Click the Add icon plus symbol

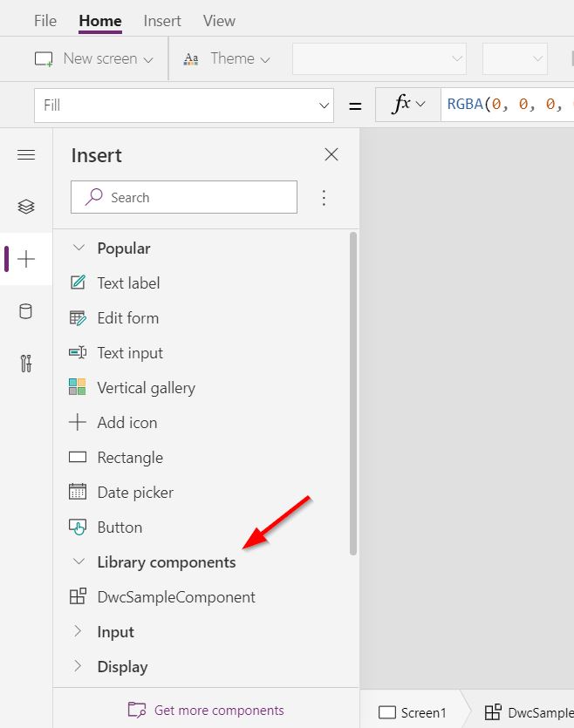[x=78, y=422]
